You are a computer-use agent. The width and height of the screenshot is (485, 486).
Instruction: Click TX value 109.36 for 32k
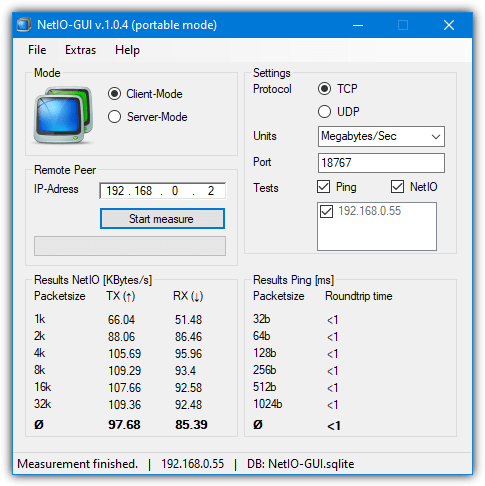pyautogui.click(x=125, y=405)
